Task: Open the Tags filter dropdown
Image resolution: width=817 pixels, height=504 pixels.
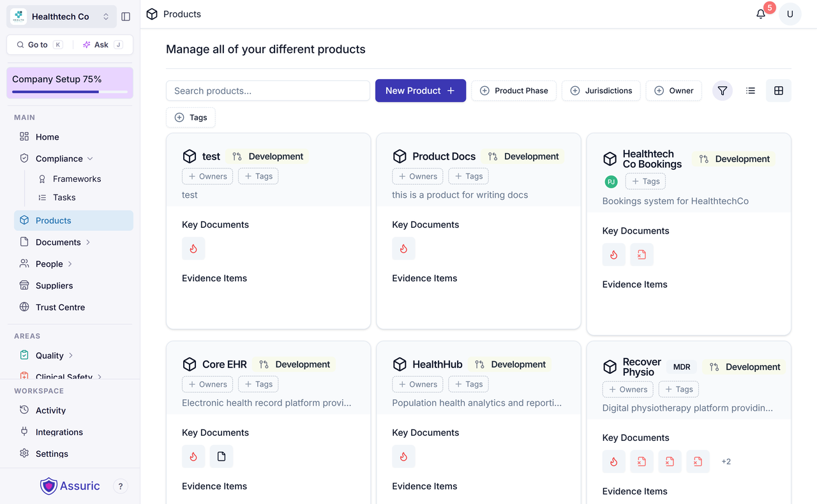Action: 191,117
